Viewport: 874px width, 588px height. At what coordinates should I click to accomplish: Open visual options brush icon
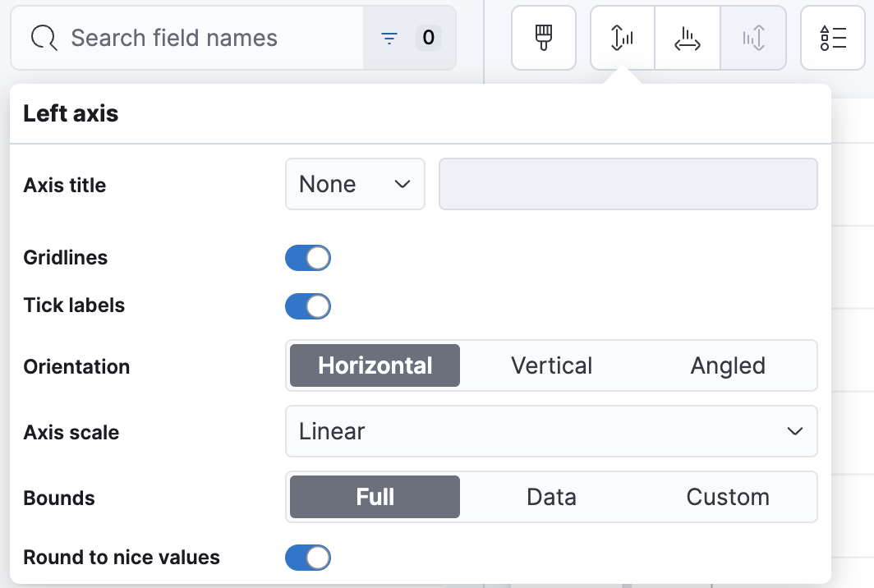543,38
